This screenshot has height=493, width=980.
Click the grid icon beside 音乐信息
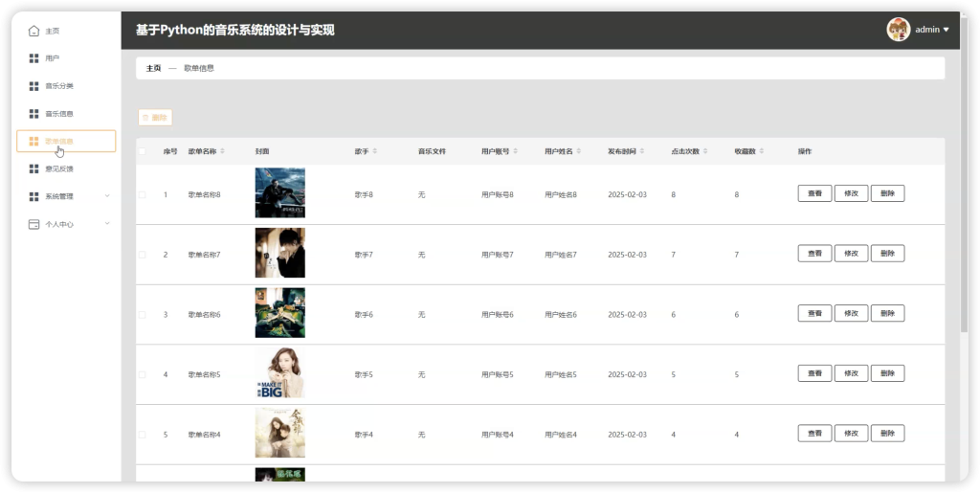(33, 114)
